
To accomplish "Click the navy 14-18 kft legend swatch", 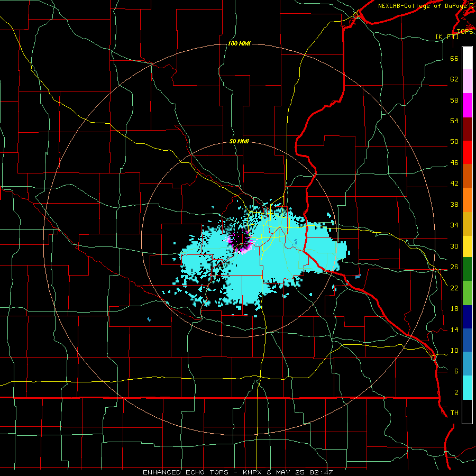I will pyautogui.click(x=467, y=317).
